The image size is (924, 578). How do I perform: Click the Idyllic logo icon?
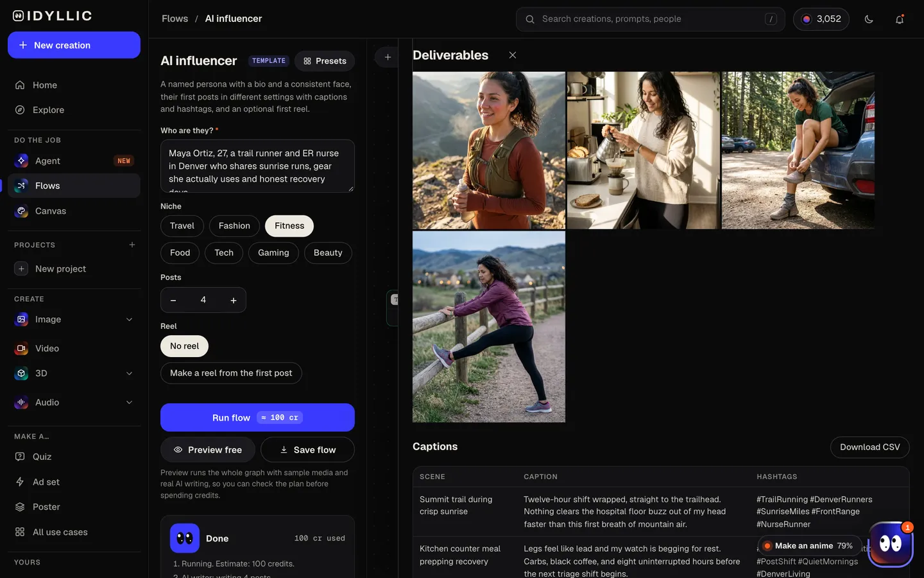(x=18, y=16)
